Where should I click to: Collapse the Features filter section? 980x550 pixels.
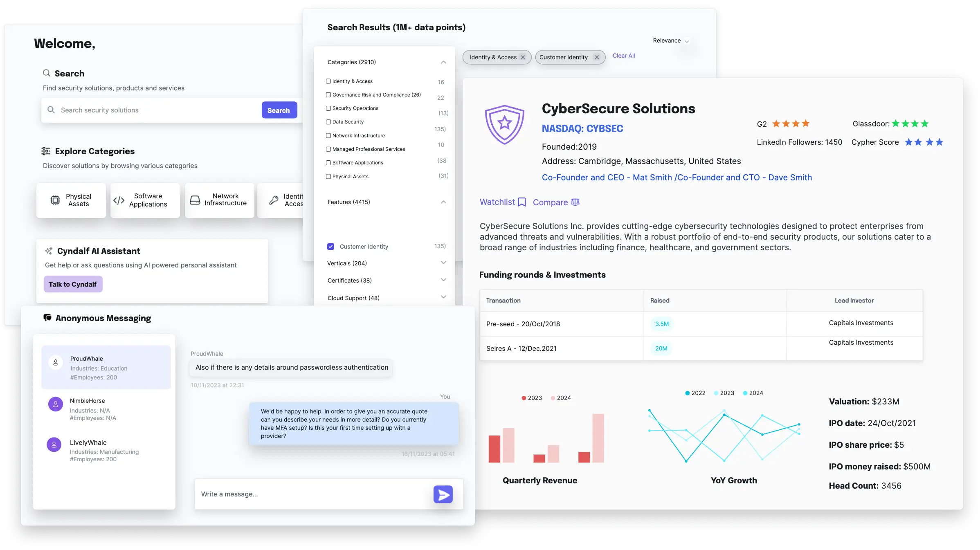click(442, 202)
